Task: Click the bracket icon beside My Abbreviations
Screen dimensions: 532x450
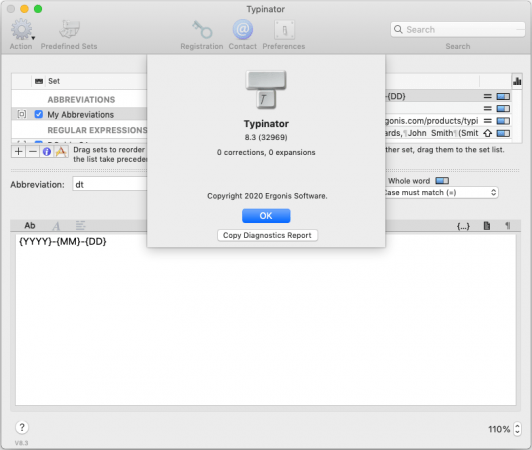Action: click(x=22, y=114)
